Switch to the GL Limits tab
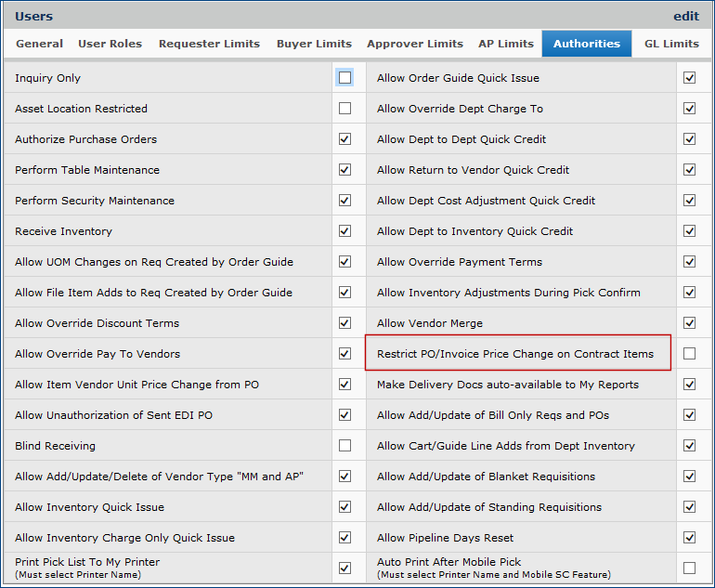The height and width of the screenshot is (588, 715). (x=671, y=44)
